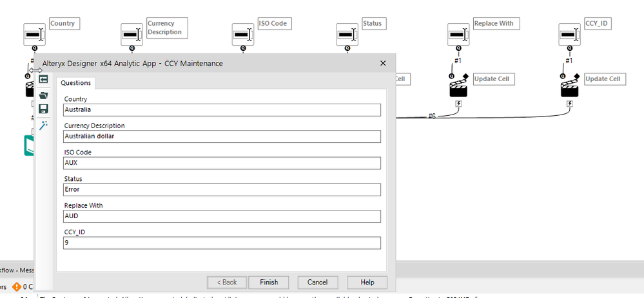Switch to the Questions tab
Image resolution: width=644 pixels, height=298 pixels.
point(75,83)
